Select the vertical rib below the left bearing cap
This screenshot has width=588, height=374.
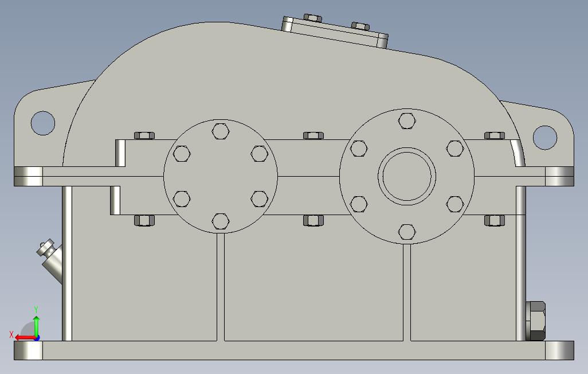click(221, 287)
